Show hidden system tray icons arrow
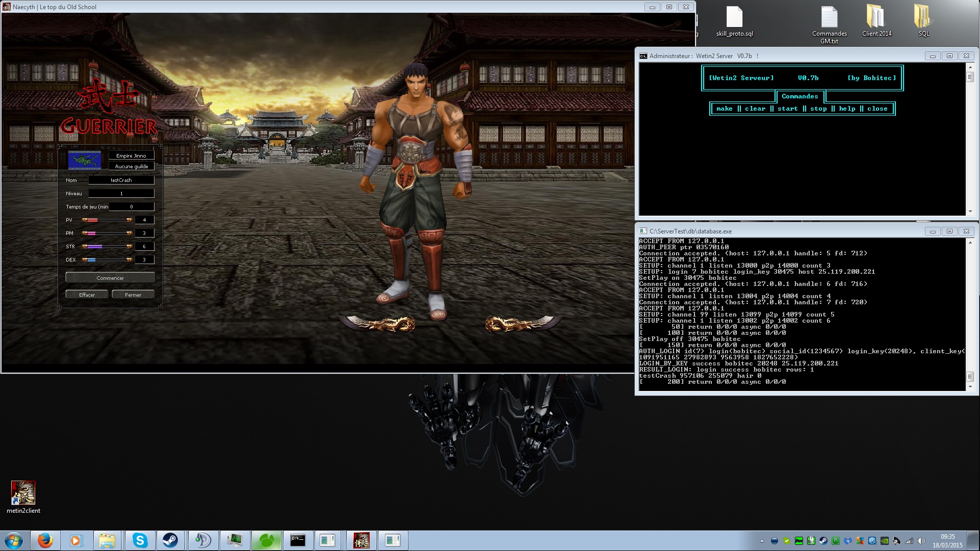The width and height of the screenshot is (980, 551). coord(762,541)
